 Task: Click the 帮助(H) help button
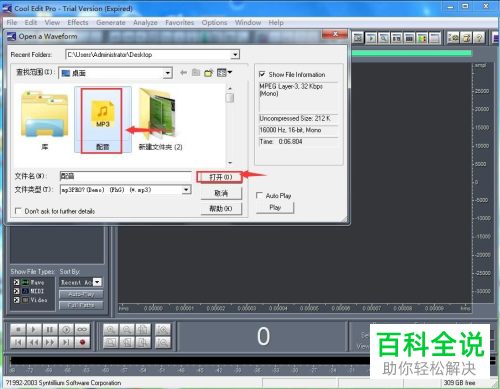click(221, 209)
